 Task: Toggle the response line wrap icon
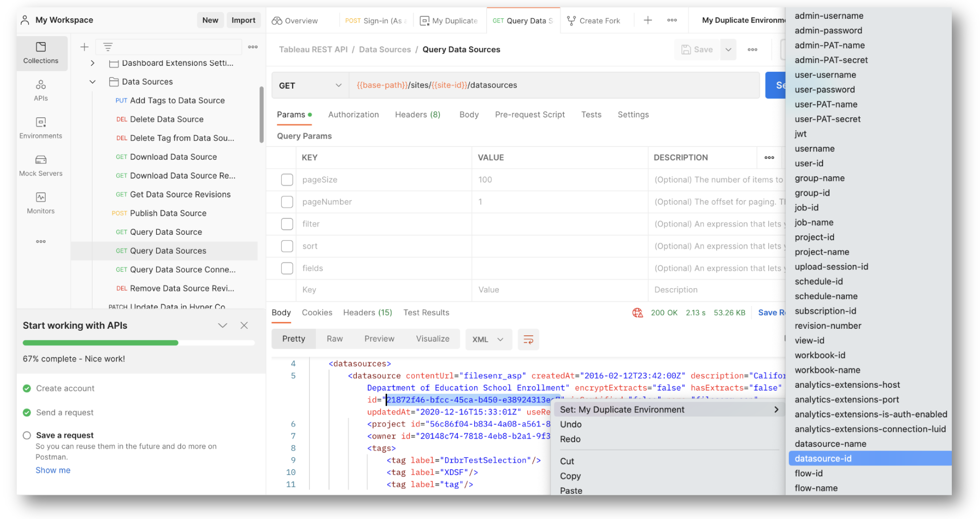[529, 340]
